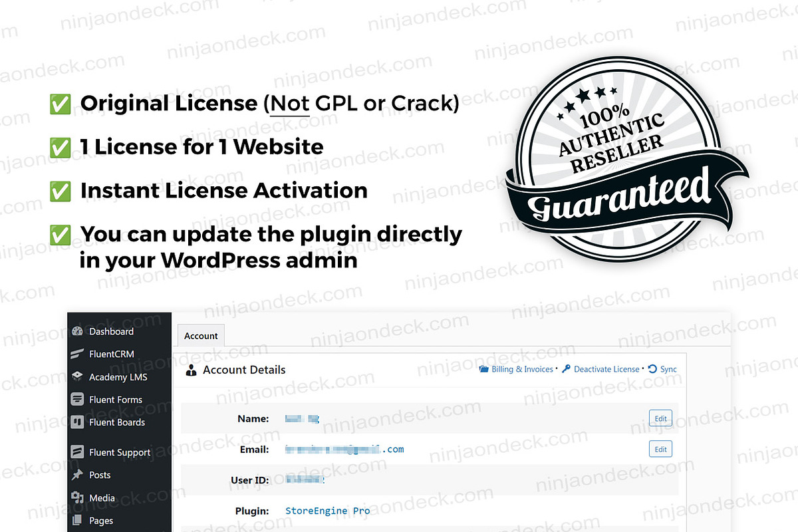798x532 pixels.
Task: Click the Media sidebar icon
Action: tap(77, 497)
